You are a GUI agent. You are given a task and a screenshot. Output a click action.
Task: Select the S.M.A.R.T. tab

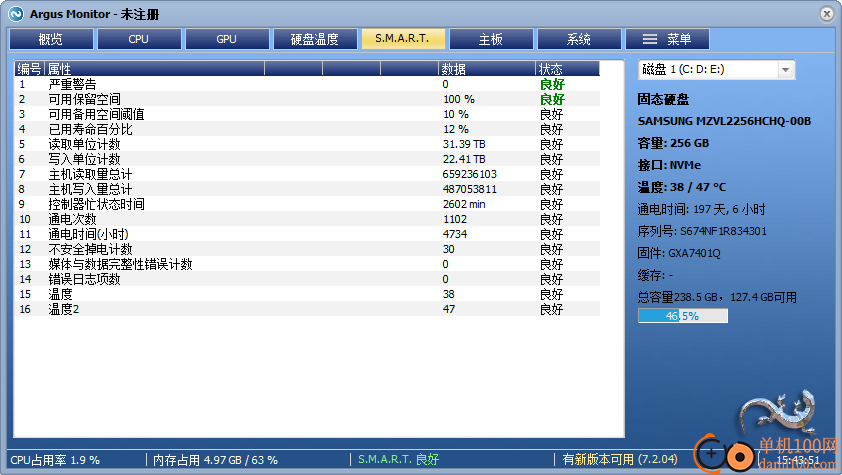[403, 39]
